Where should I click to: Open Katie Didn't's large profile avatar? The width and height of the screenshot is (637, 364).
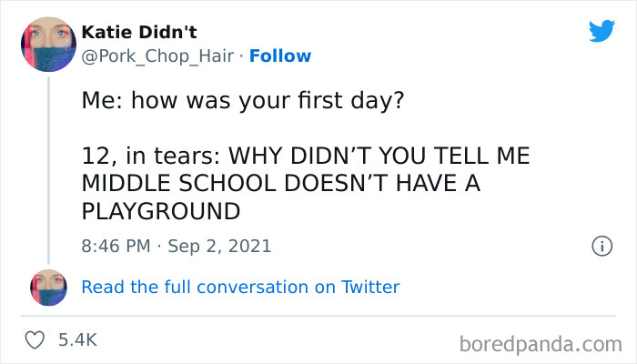pyautogui.click(x=49, y=44)
